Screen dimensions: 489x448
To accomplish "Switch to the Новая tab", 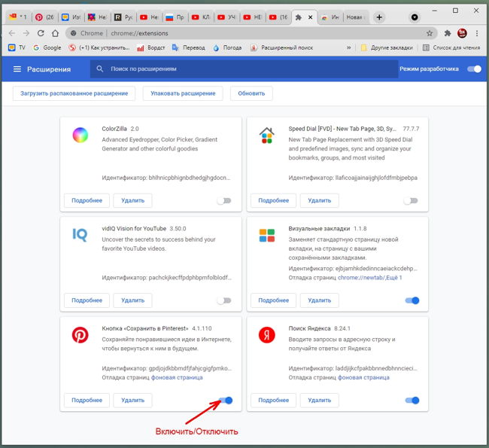I will [x=355, y=17].
